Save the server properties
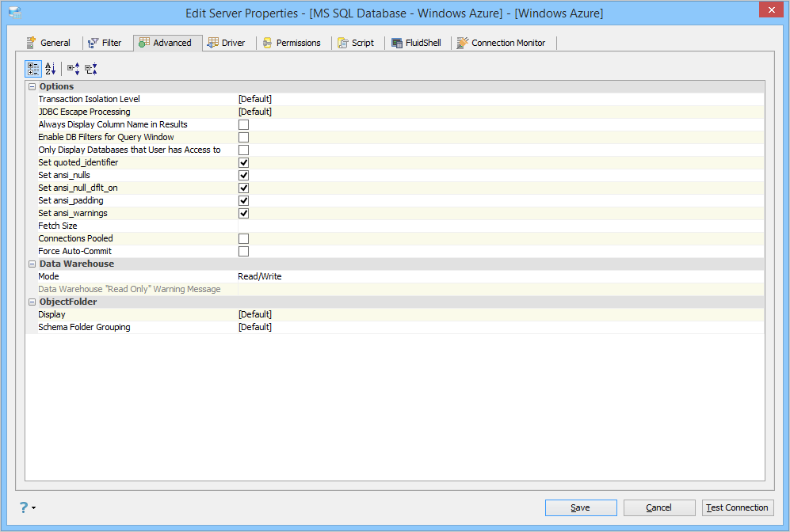 (581, 507)
